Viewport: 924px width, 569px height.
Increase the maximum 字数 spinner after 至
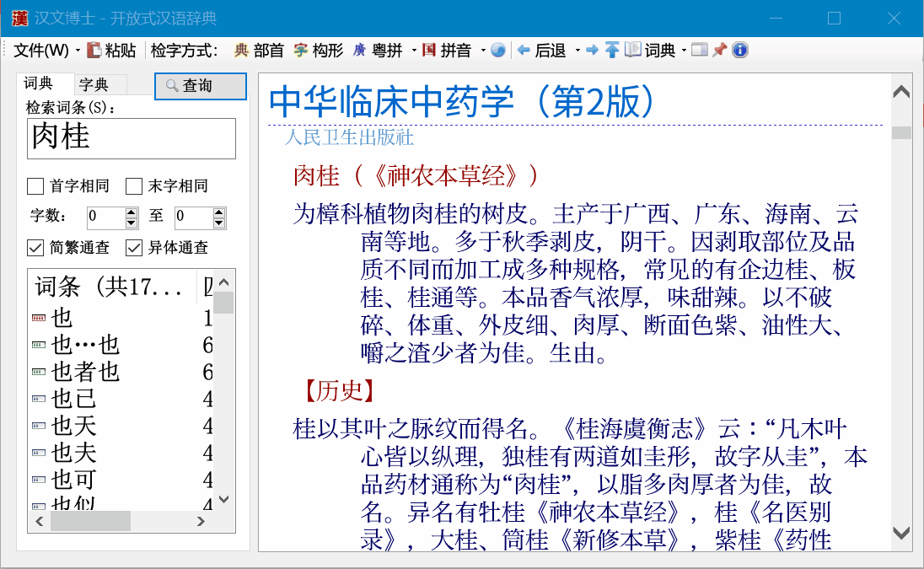point(219,212)
